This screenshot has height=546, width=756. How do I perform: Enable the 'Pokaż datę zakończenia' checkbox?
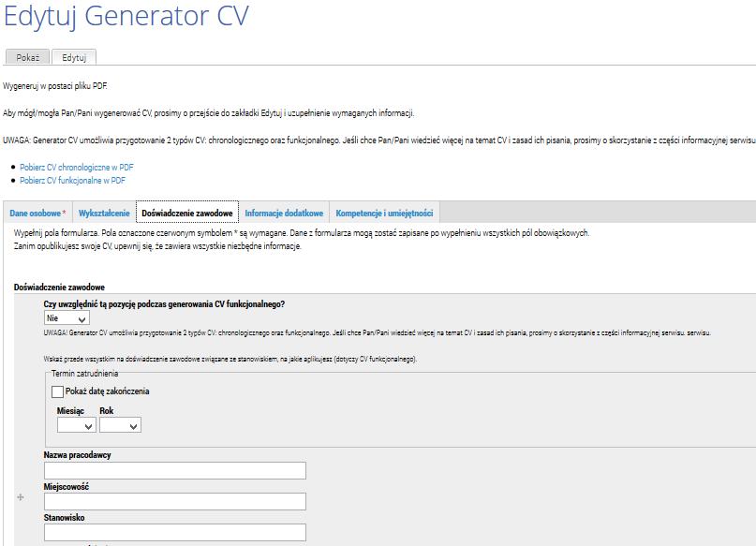pyautogui.click(x=57, y=391)
